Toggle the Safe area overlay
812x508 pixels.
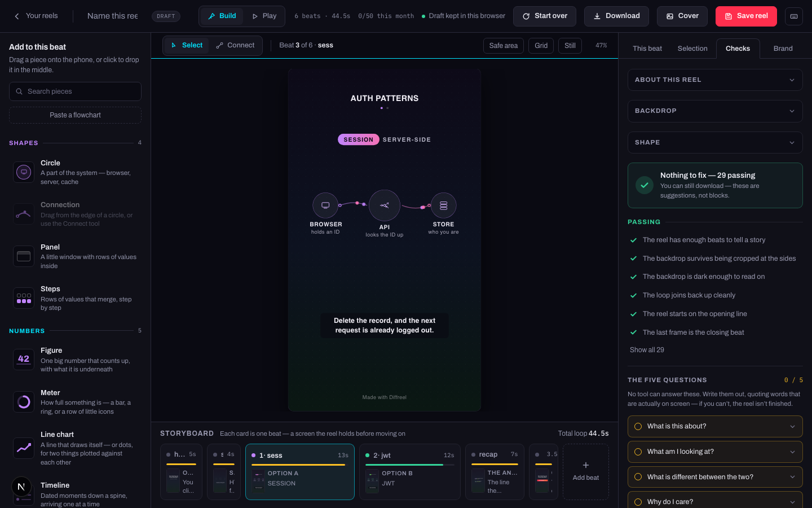[504, 46]
